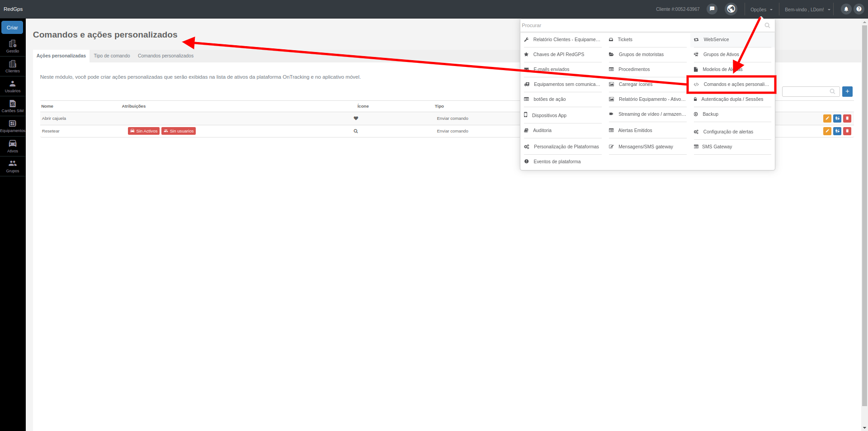Expand the Opções dropdown
Image resolution: width=868 pixels, height=431 pixels.
761,9
